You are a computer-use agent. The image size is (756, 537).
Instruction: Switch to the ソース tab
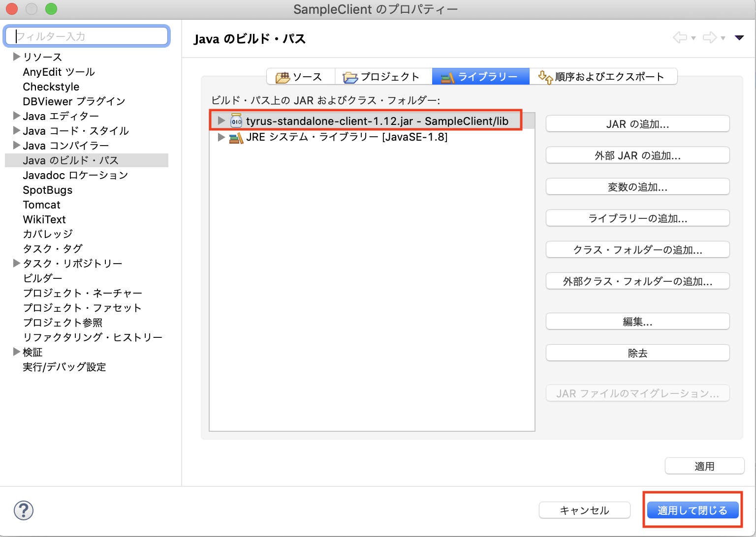(301, 77)
